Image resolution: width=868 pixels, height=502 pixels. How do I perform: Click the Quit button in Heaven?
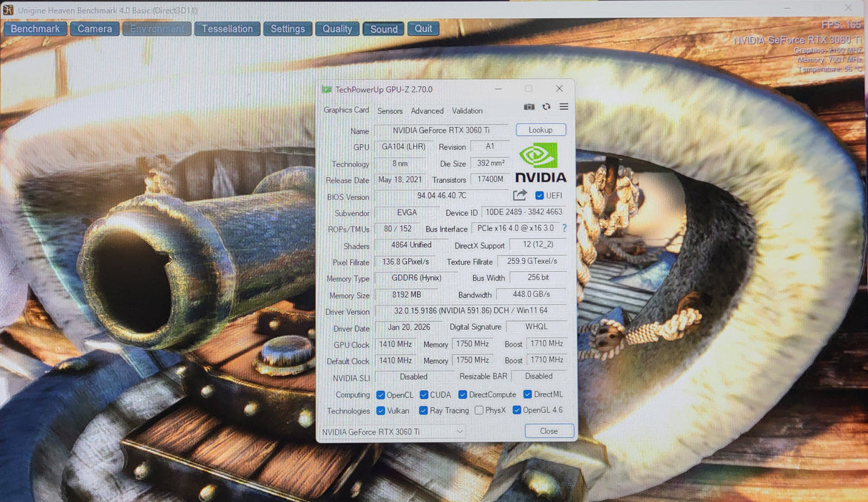coord(424,29)
